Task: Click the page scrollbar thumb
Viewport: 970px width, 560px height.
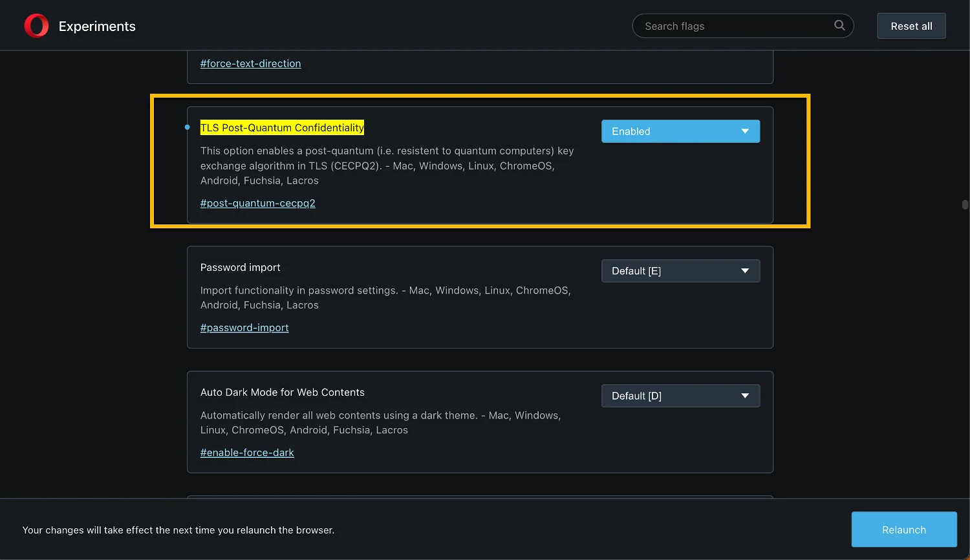Action: coord(965,204)
